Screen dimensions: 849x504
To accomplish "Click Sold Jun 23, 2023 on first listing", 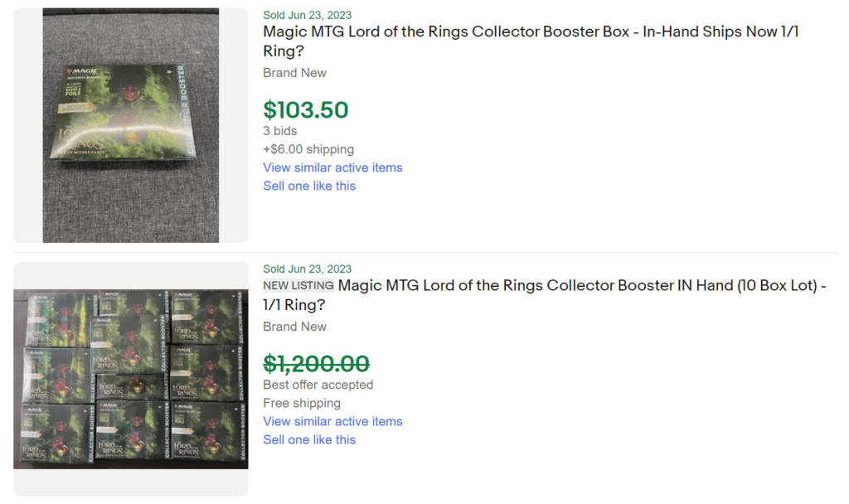I will coord(307,15).
